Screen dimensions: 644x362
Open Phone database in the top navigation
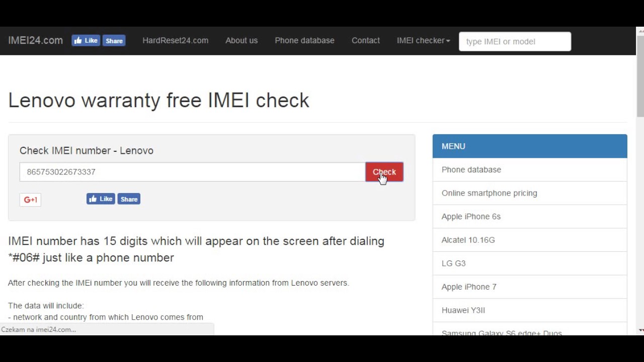[304, 40]
